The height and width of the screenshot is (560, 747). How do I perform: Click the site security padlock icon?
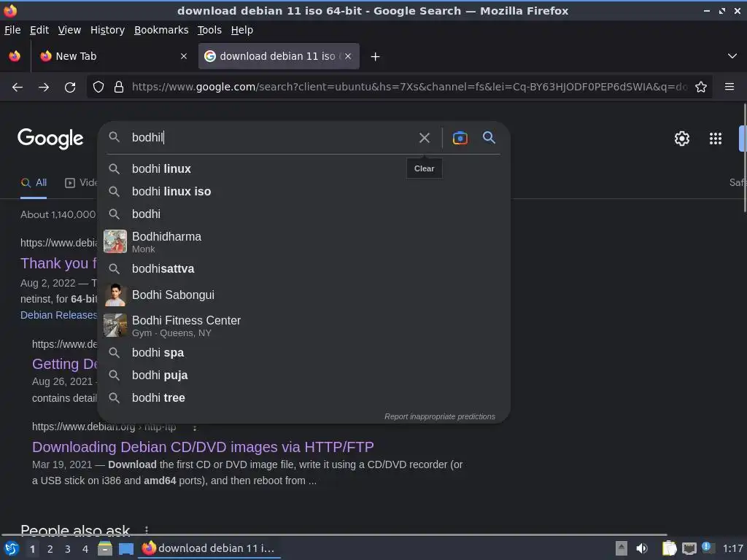(119, 87)
